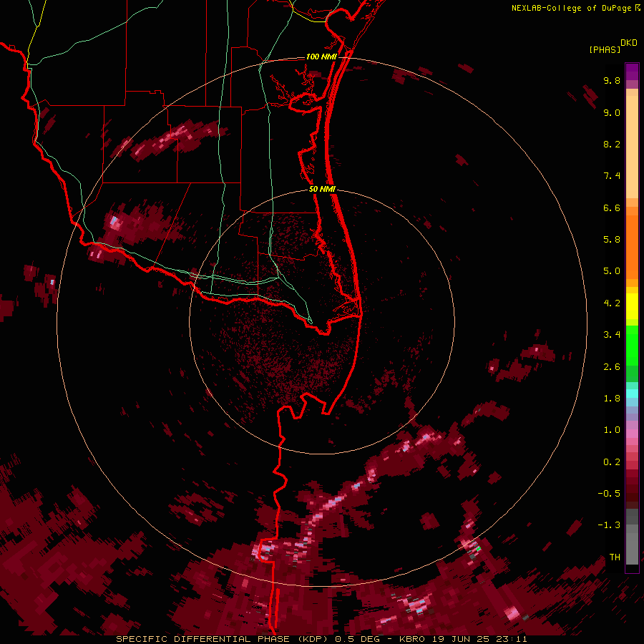This screenshot has width=644, height=644.
Task: Click the 4.2 scale value
Action: [612, 303]
